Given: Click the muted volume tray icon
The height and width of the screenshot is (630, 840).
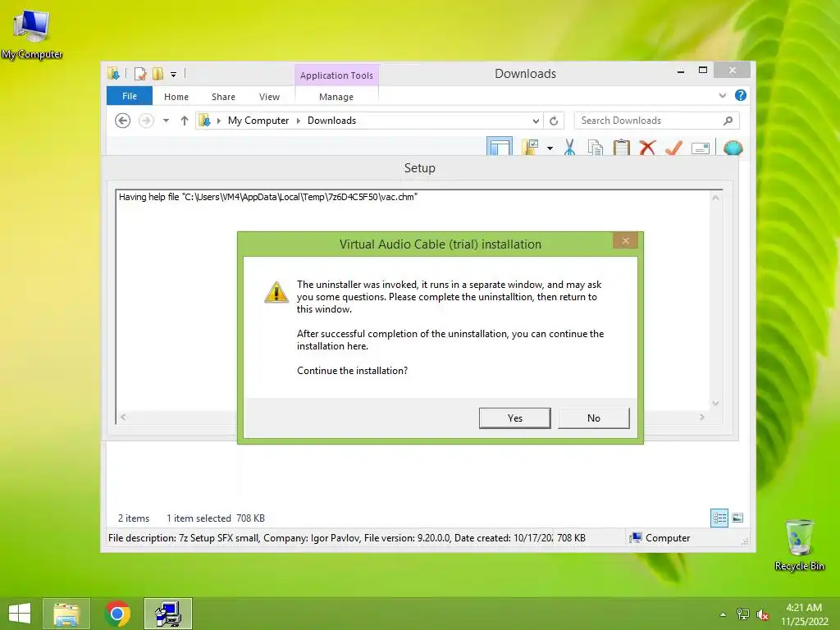Looking at the screenshot, I should pos(762,614).
